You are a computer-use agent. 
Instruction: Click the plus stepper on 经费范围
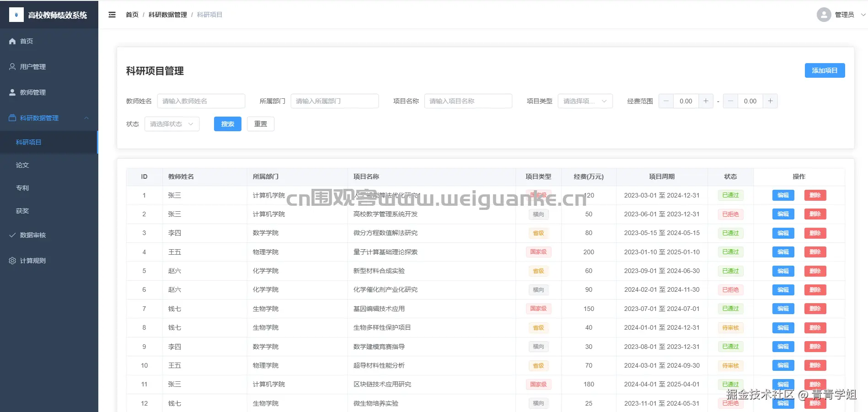(706, 101)
